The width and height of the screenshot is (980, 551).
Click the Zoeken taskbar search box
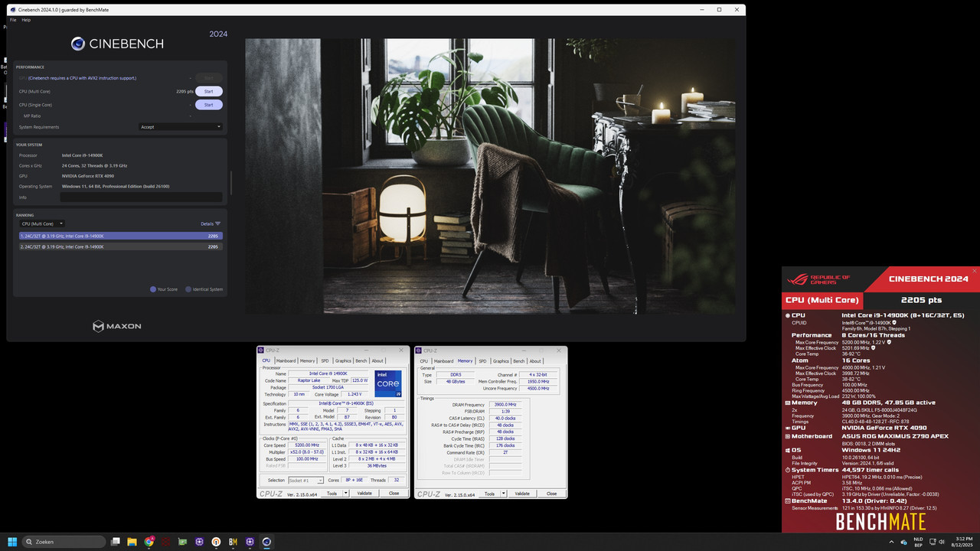64,542
